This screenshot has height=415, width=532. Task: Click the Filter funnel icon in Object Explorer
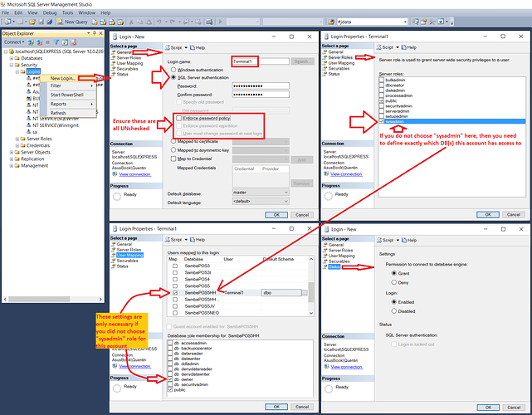click(x=56, y=42)
